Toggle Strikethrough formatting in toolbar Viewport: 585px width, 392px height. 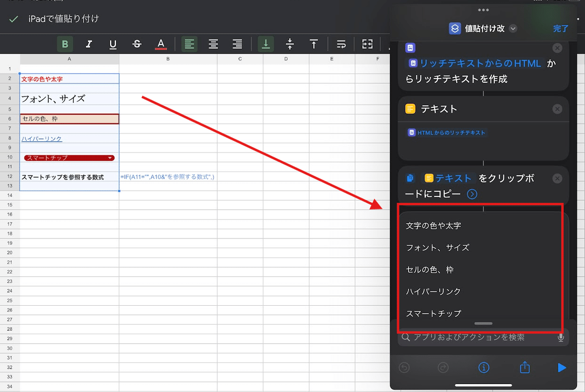tap(137, 44)
